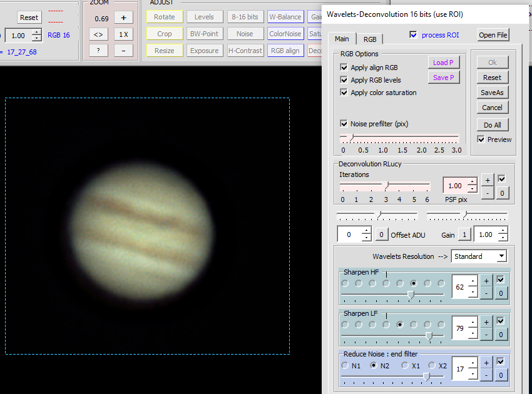Click the Open File button
Viewport: 532px width, 394px height.
click(493, 35)
